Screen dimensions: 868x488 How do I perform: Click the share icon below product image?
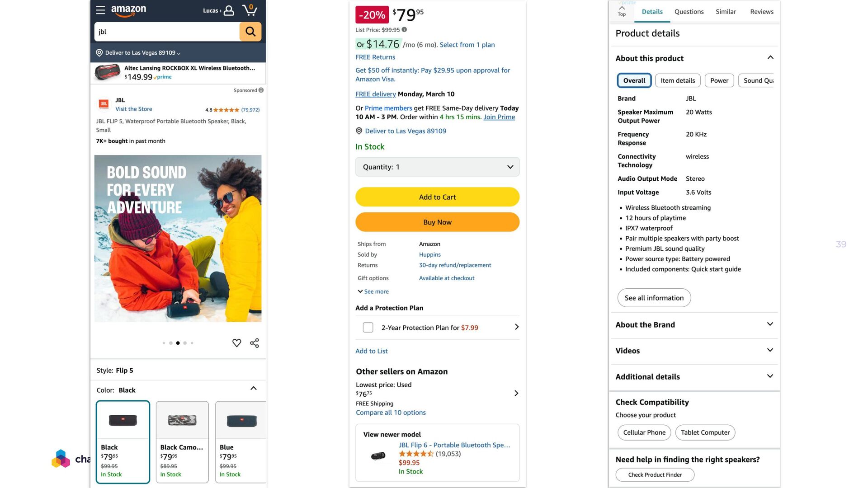[255, 343]
